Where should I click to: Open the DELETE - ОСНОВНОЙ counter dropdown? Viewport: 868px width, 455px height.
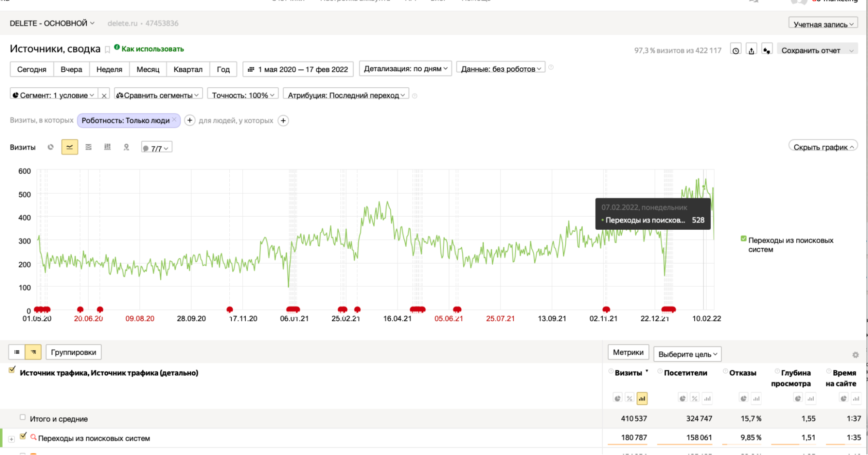pos(52,23)
